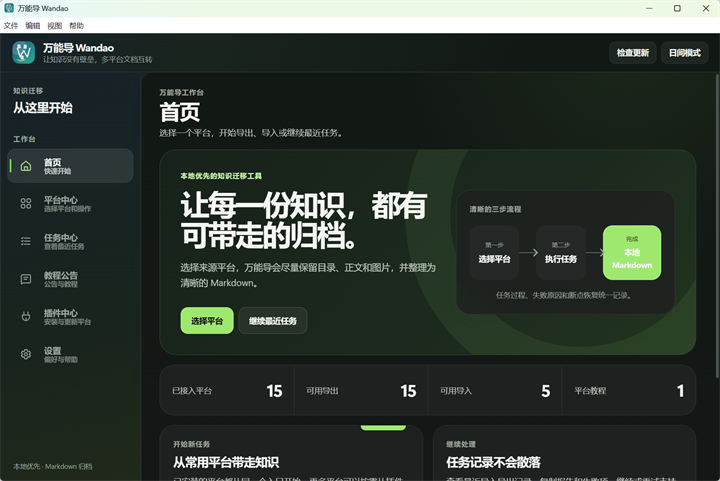The image size is (720, 481).
Task: Click the 继续最近任务 button
Action: point(273,321)
